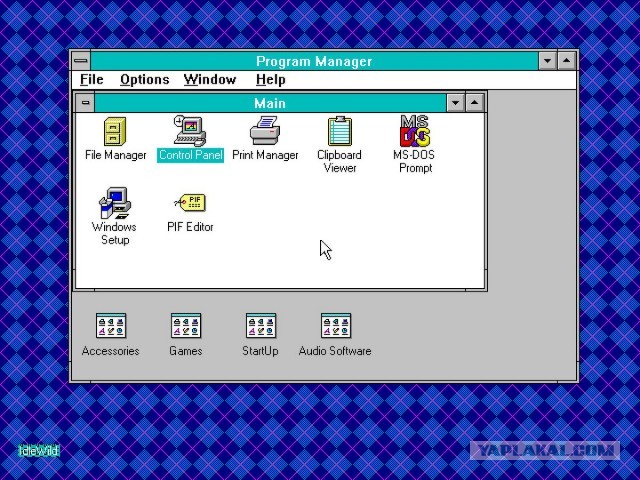Click the "Accessories" group label
The width and height of the screenshot is (640, 480).
tap(111, 351)
